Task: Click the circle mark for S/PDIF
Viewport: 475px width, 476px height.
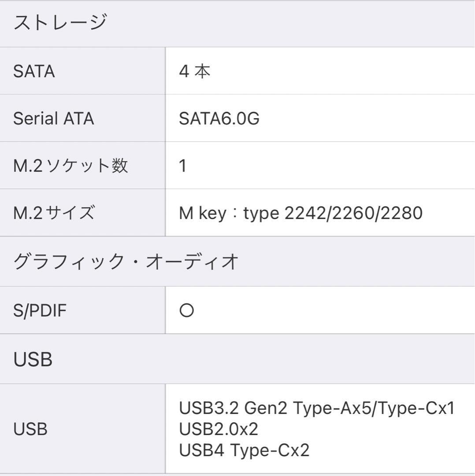Action: pyautogui.click(x=187, y=311)
